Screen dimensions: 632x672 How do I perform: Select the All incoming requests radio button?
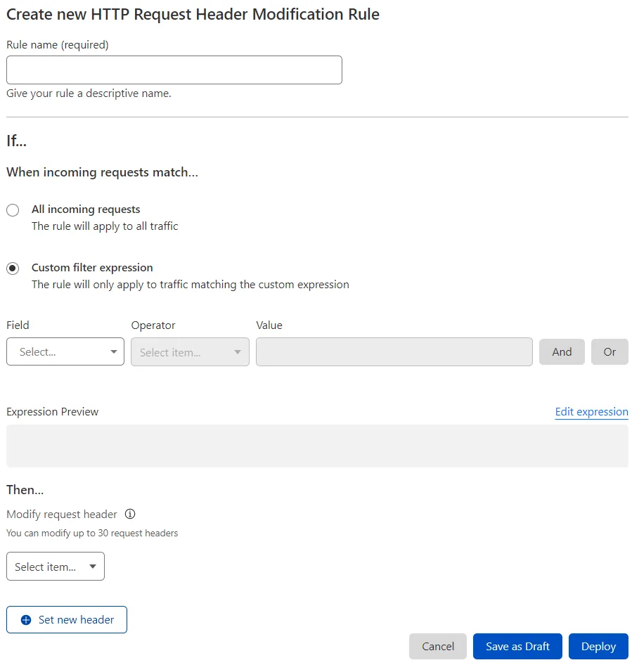(12, 209)
